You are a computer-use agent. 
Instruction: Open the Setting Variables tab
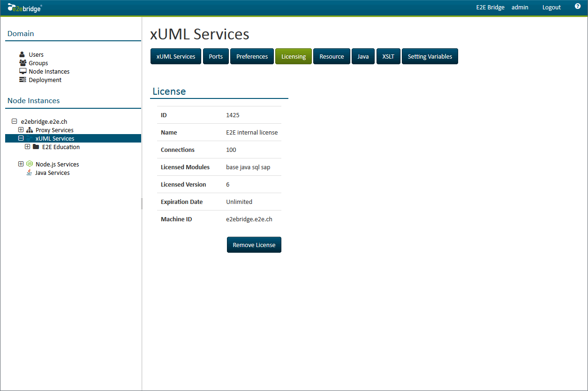[x=430, y=56]
